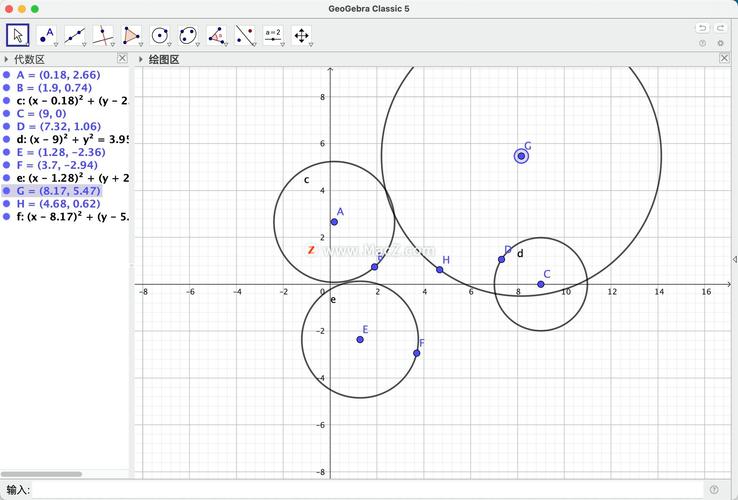Select the Angle tool
Screen dimensions: 738x500
pyautogui.click(x=217, y=35)
